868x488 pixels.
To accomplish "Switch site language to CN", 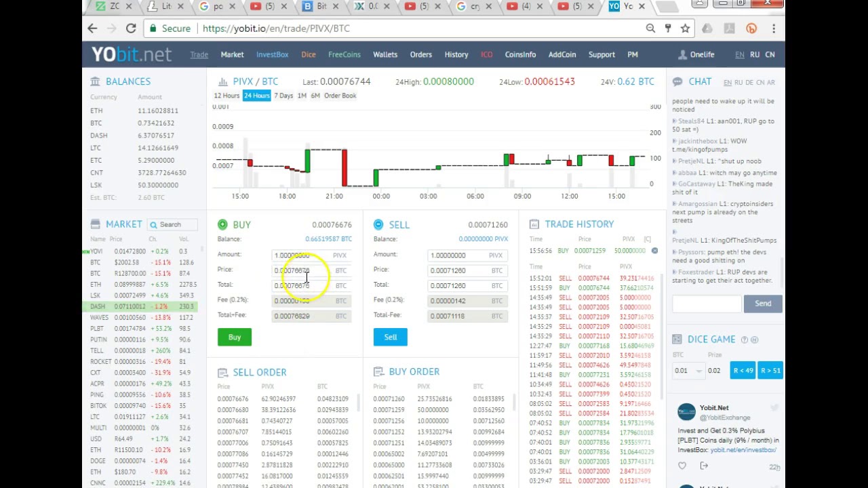I will 770,54.
